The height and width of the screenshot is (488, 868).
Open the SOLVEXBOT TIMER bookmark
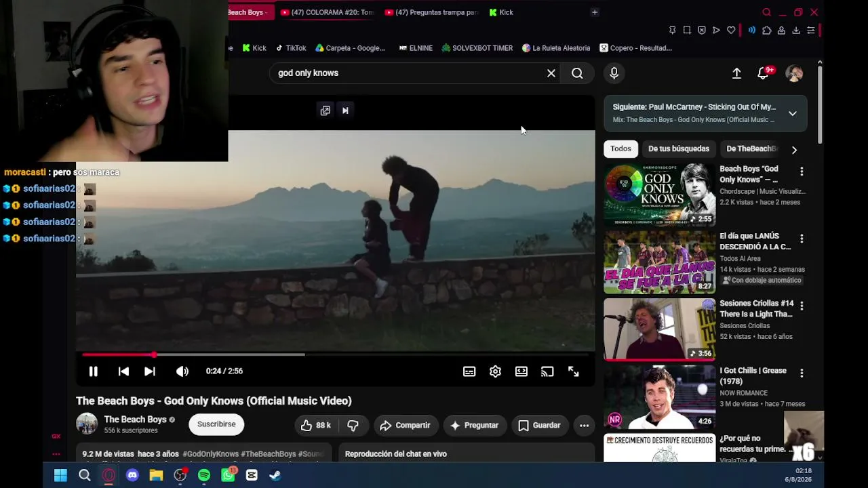[477, 48]
